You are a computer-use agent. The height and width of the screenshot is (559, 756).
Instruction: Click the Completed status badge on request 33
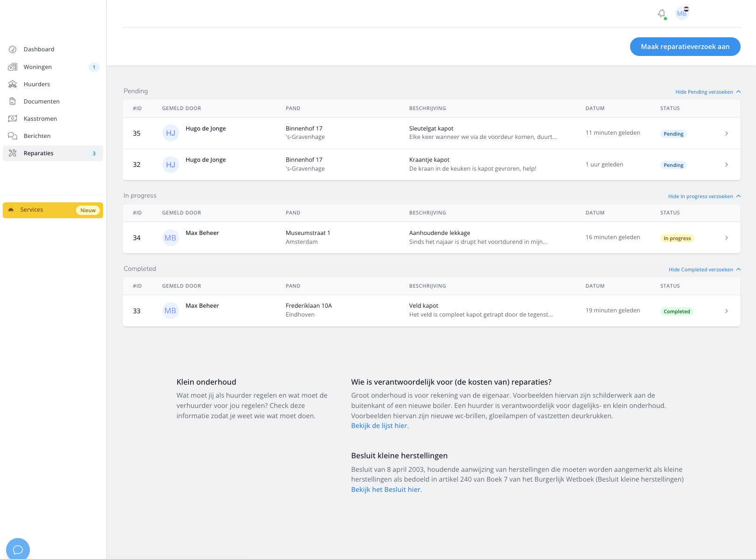pos(676,311)
